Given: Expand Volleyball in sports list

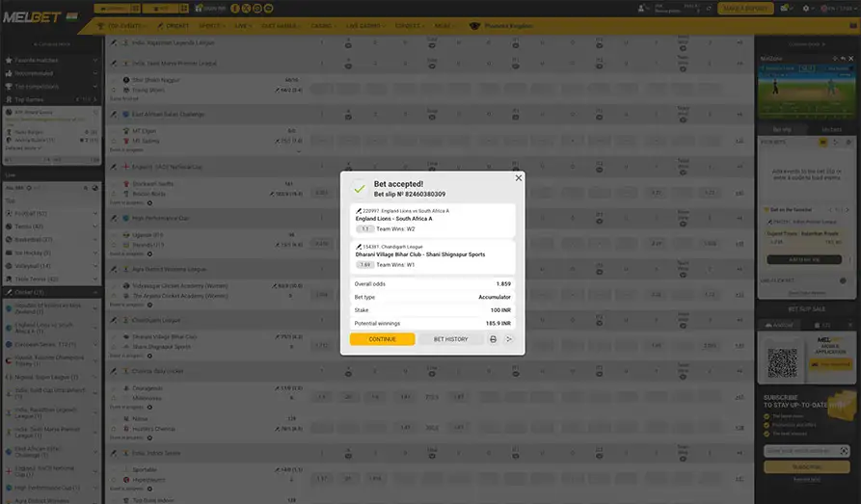Looking at the screenshot, I should coord(51,266).
